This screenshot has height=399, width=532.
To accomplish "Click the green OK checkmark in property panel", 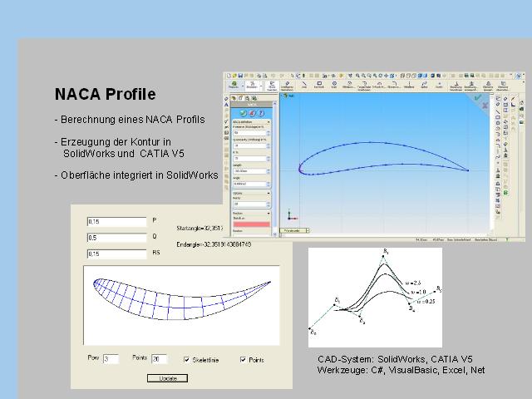I will tap(243, 113).
